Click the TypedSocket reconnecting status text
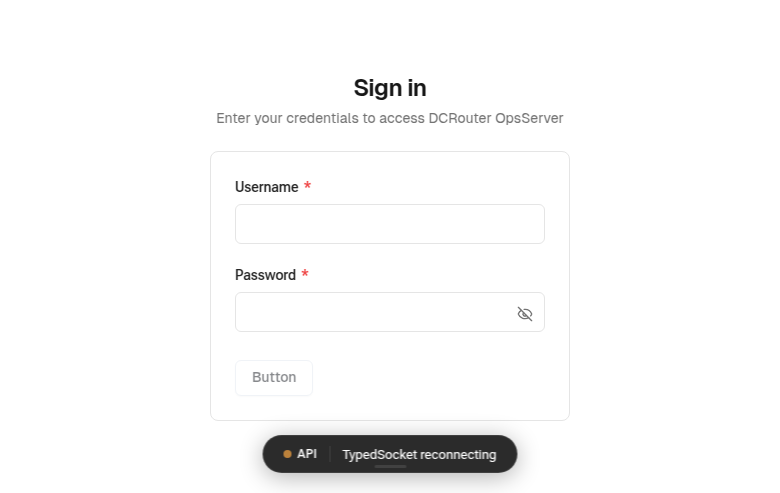The height and width of the screenshot is (493, 780). [x=419, y=454]
